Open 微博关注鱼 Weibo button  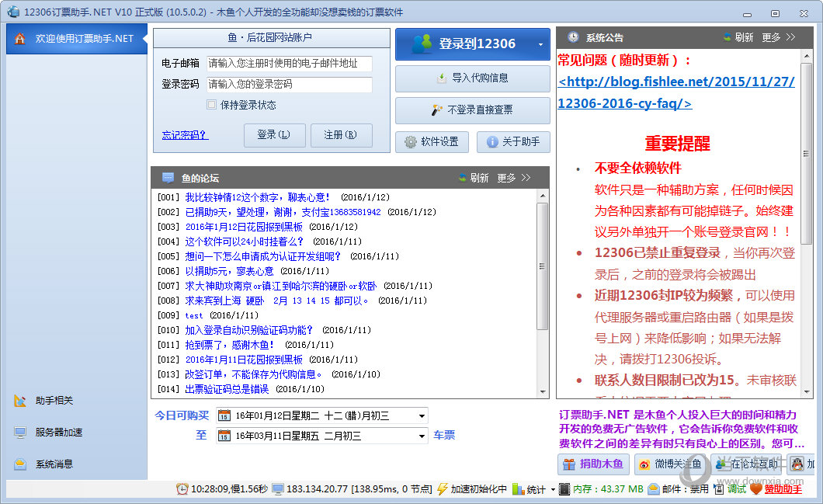click(670, 464)
